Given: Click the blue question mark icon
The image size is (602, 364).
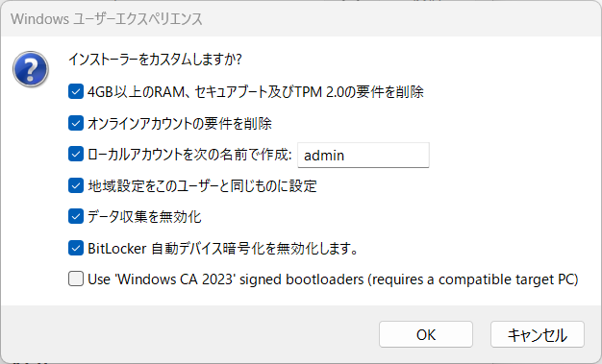Looking at the screenshot, I should [31, 69].
